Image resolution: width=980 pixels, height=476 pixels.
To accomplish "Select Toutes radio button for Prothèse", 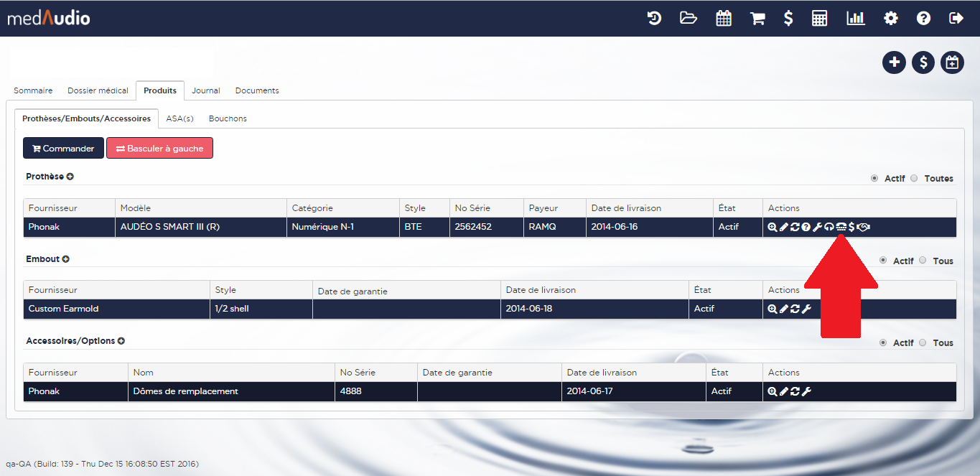I will coord(914,179).
